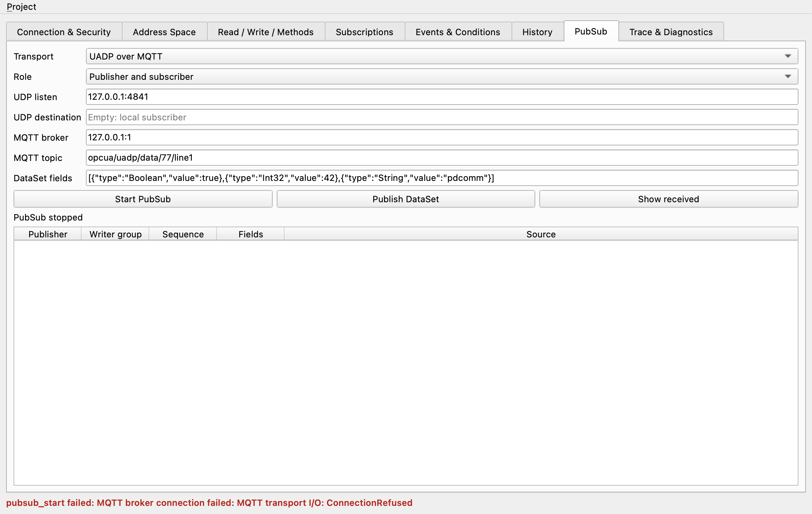Click the Sequence column header

(x=183, y=234)
